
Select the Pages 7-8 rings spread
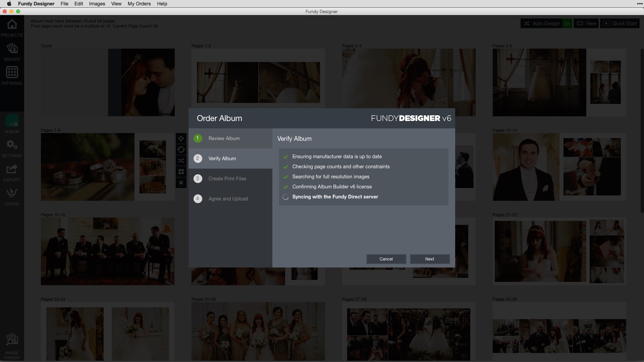tap(108, 167)
